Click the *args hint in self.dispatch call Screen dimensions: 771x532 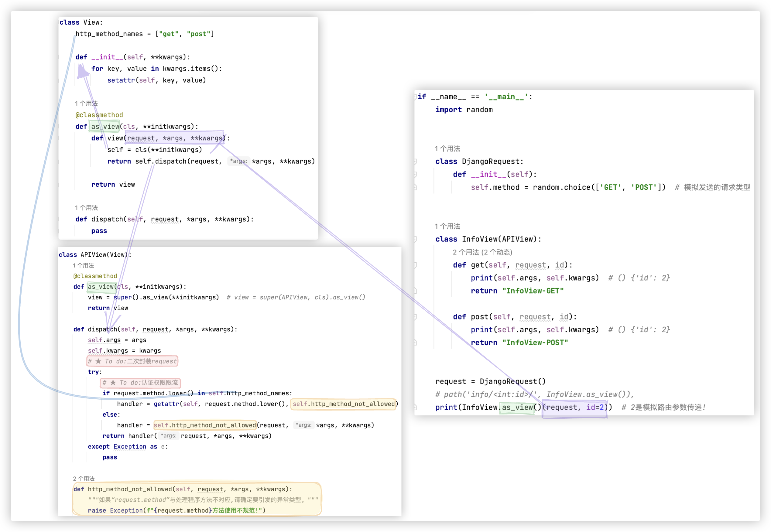(x=238, y=161)
